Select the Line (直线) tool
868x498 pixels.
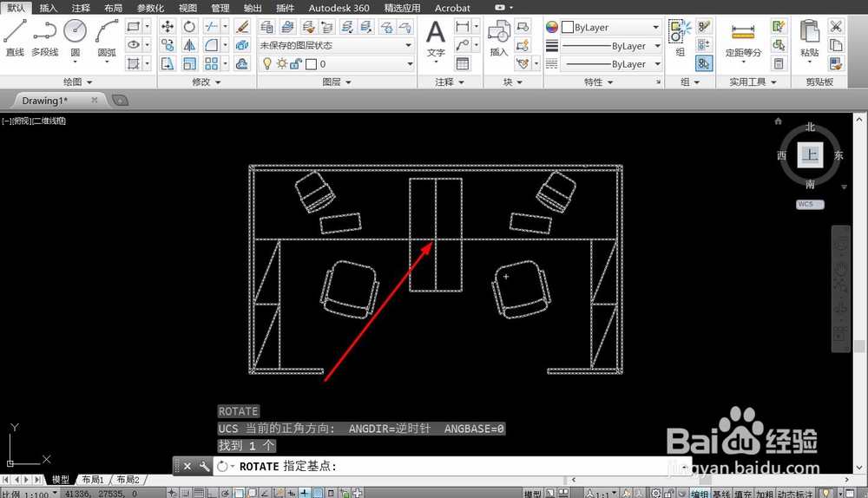[x=15, y=37]
